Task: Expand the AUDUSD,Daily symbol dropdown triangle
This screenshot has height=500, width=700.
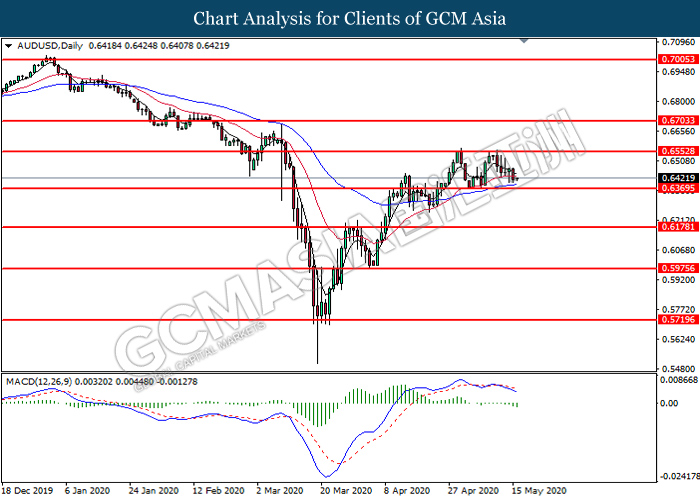Action: 8,46
